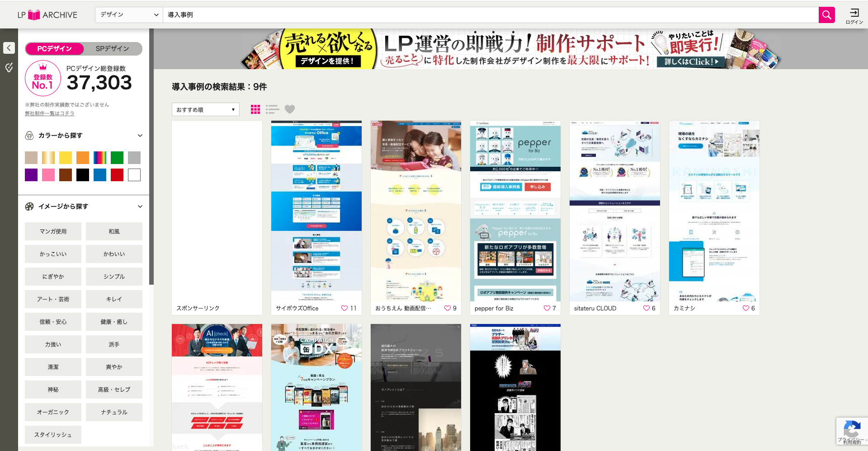The height and width of the screenshot is (451, 868).
Task: Like サイボウズOffice with its heart icon
Action: 344,308
